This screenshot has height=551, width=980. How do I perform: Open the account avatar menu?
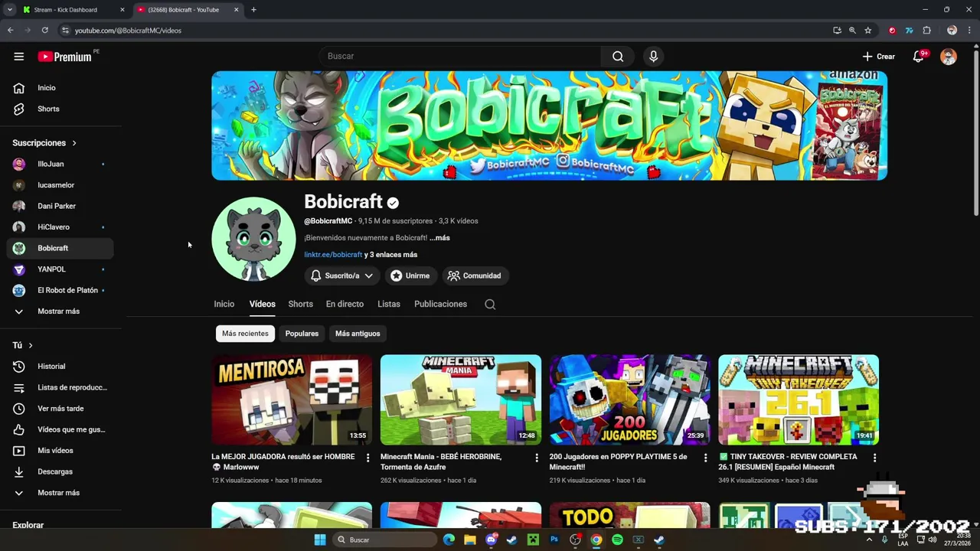coord(948,57)
